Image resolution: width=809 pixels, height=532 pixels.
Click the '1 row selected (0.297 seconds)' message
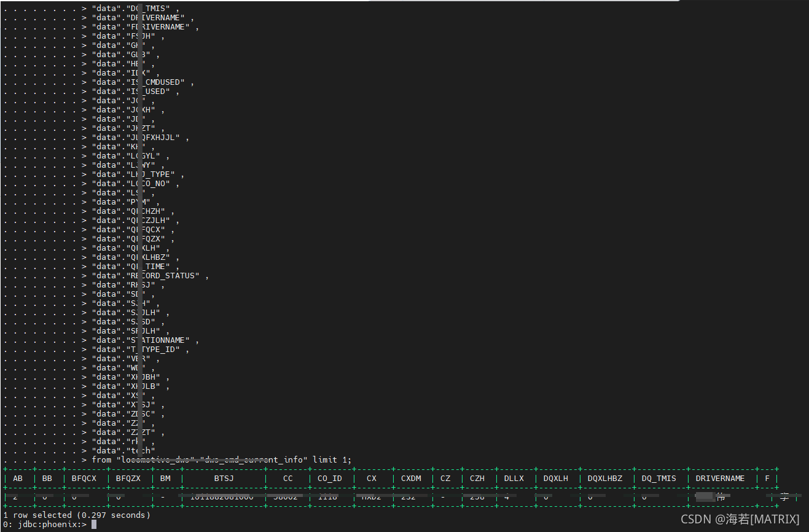pyautogui.click(x=77, y=515)
